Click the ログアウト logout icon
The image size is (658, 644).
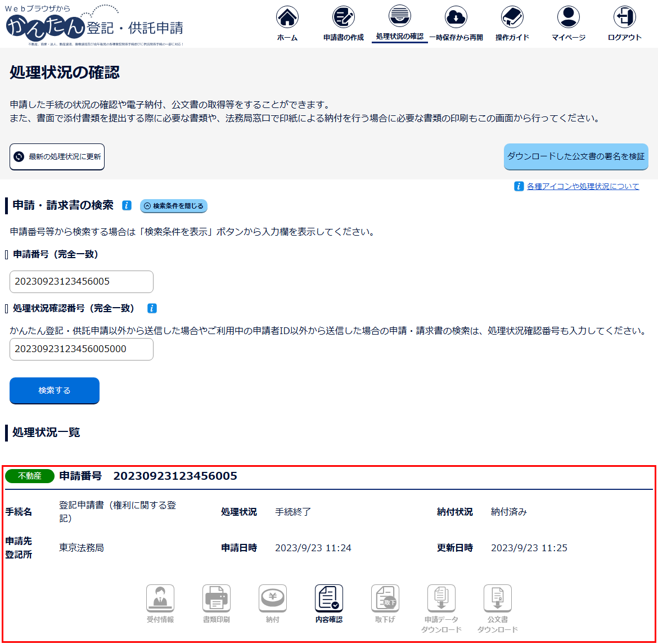624,18
